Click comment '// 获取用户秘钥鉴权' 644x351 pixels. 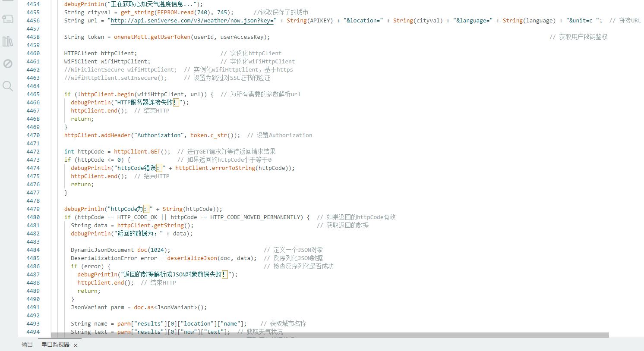[578, 37]
